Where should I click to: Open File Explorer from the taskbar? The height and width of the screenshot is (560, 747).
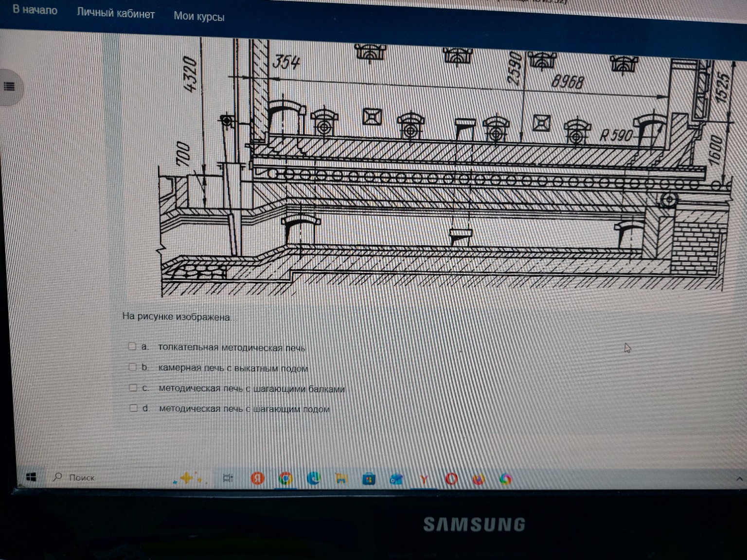[x=341, y=479]
